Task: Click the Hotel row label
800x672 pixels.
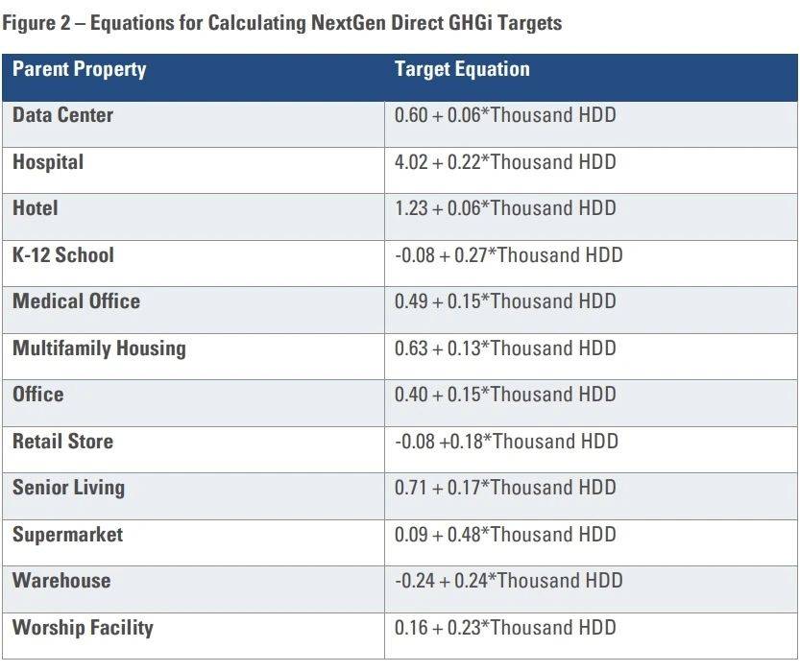Action: 36,208
